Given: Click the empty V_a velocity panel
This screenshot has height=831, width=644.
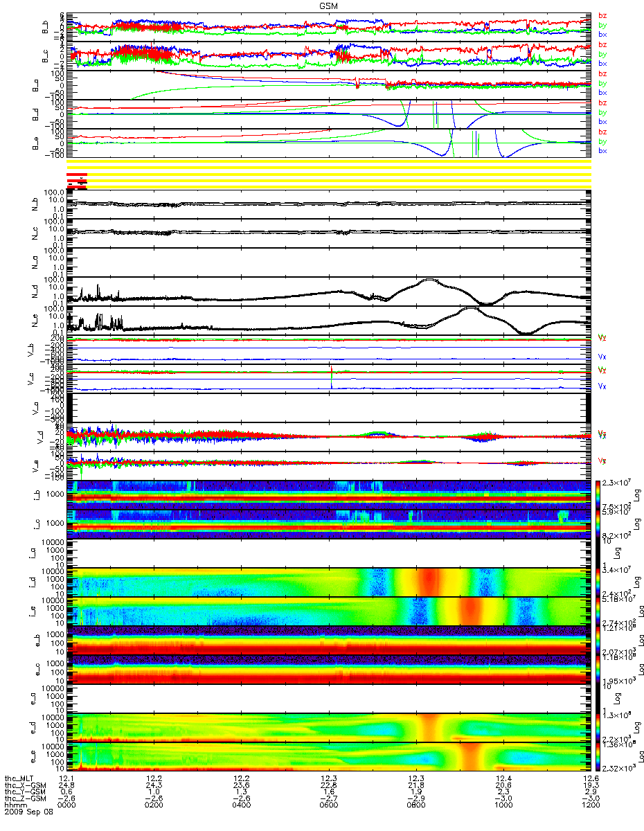Looking at the screenshot, I should [x=328, y=407].
